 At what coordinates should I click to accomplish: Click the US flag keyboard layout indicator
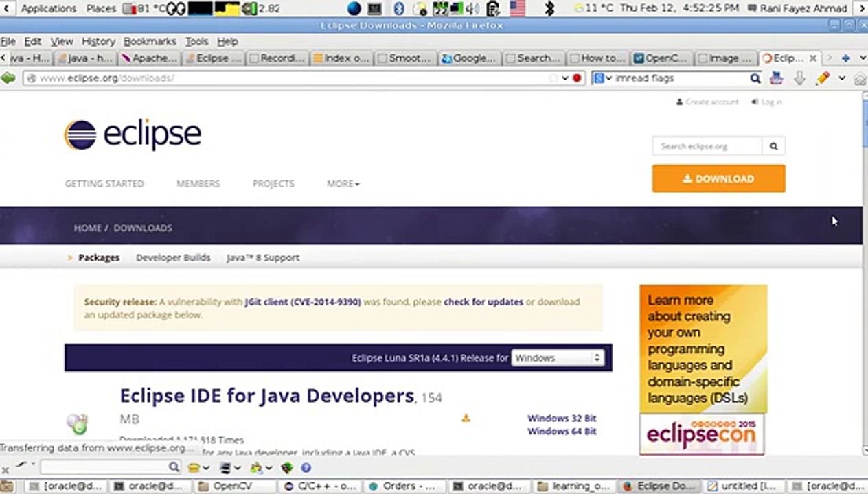517,8
